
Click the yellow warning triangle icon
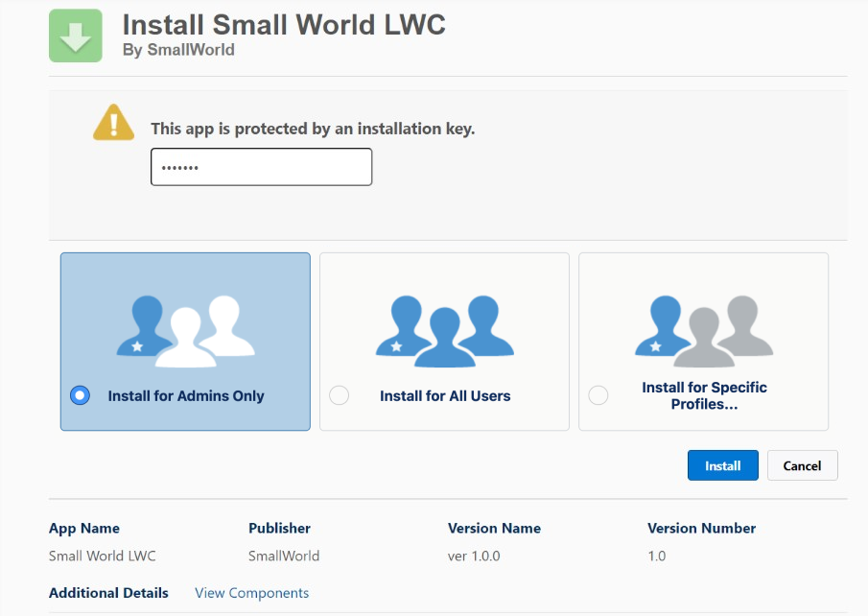point(113,123)
